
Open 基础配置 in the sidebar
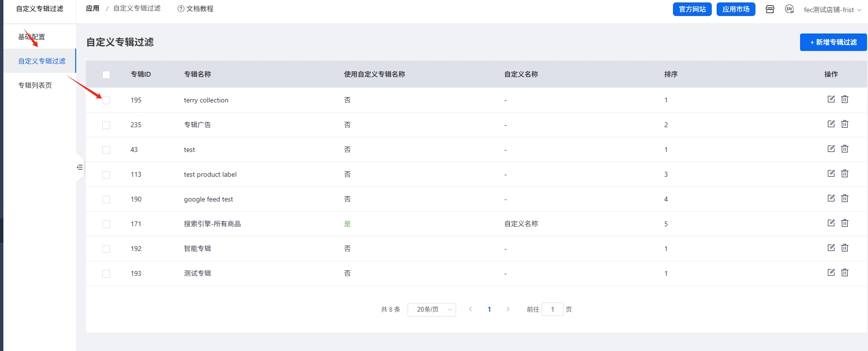tap(32, 37)
